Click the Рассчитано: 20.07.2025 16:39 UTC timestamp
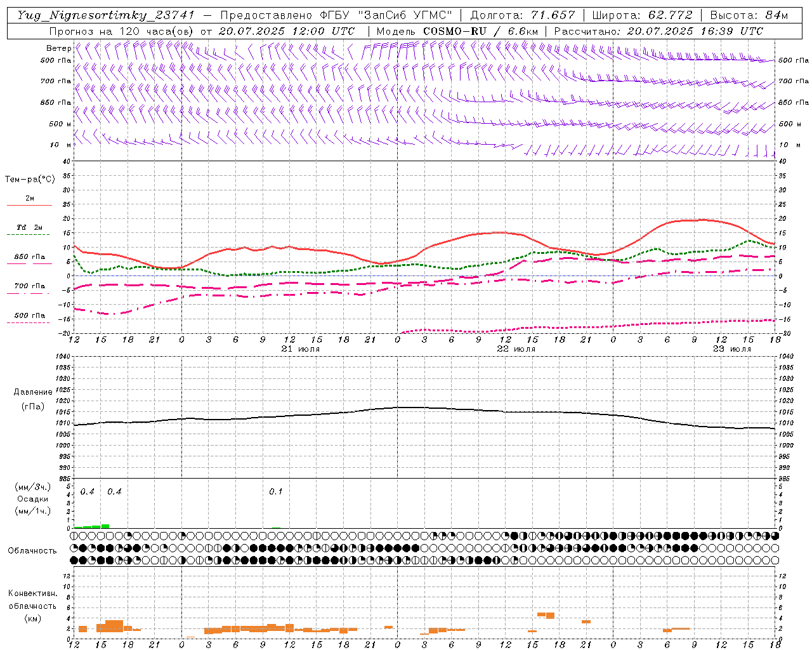812x650 pixels. coord(658,31)
